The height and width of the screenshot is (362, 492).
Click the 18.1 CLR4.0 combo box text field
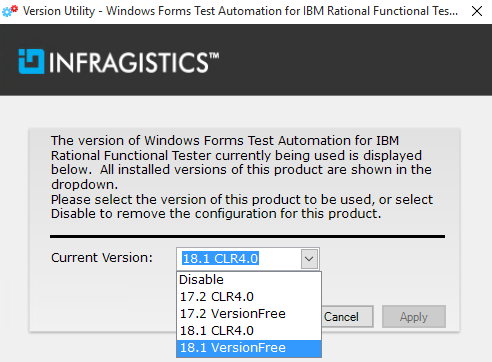click(239, 259)
